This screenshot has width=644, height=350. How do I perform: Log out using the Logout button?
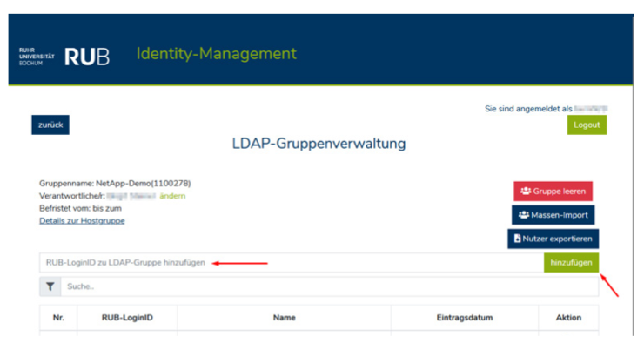tap(587, 125)
